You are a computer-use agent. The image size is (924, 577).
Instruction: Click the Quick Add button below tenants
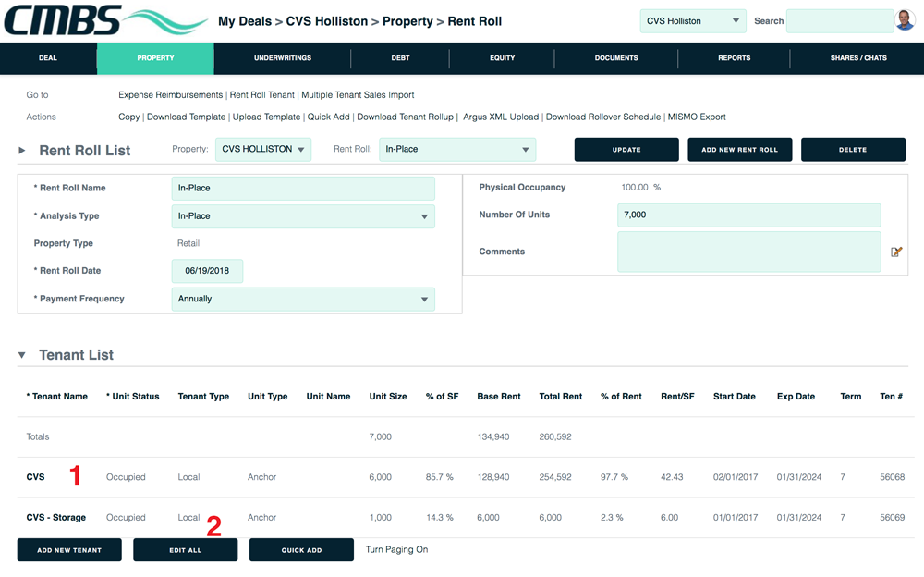302,550
